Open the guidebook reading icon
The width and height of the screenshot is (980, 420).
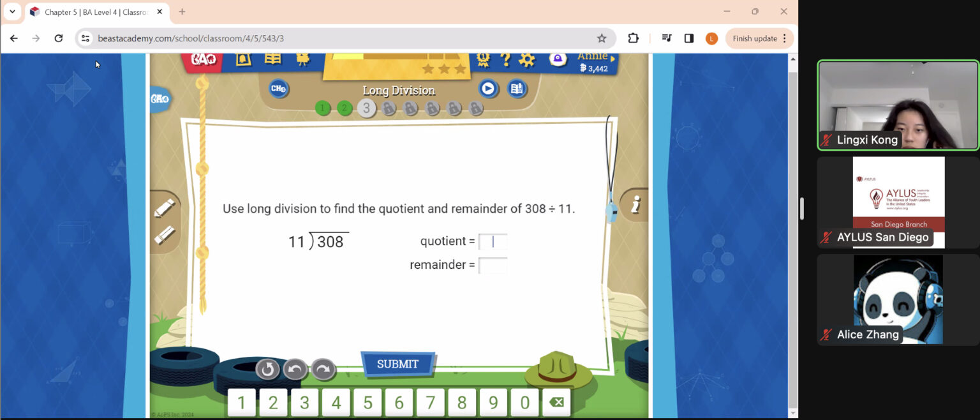517,89
